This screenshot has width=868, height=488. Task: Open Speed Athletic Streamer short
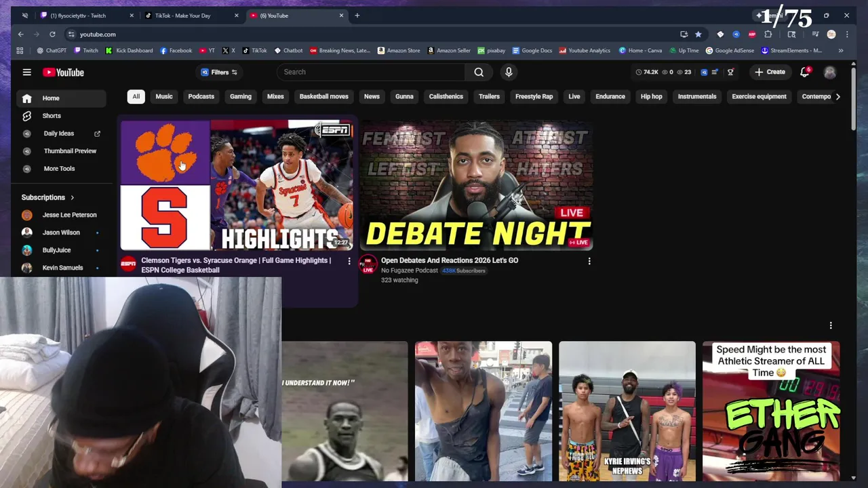click(x=771, y=411)
